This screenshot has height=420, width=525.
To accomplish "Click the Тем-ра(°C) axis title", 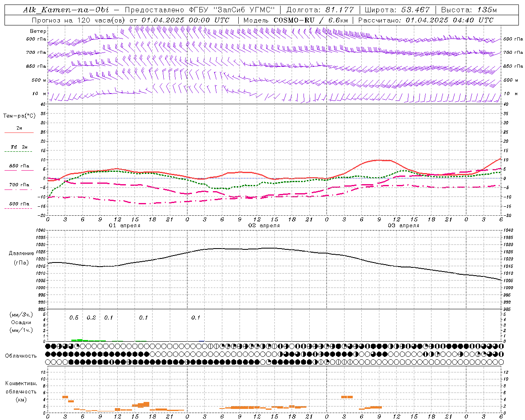I will coord(19,116).
